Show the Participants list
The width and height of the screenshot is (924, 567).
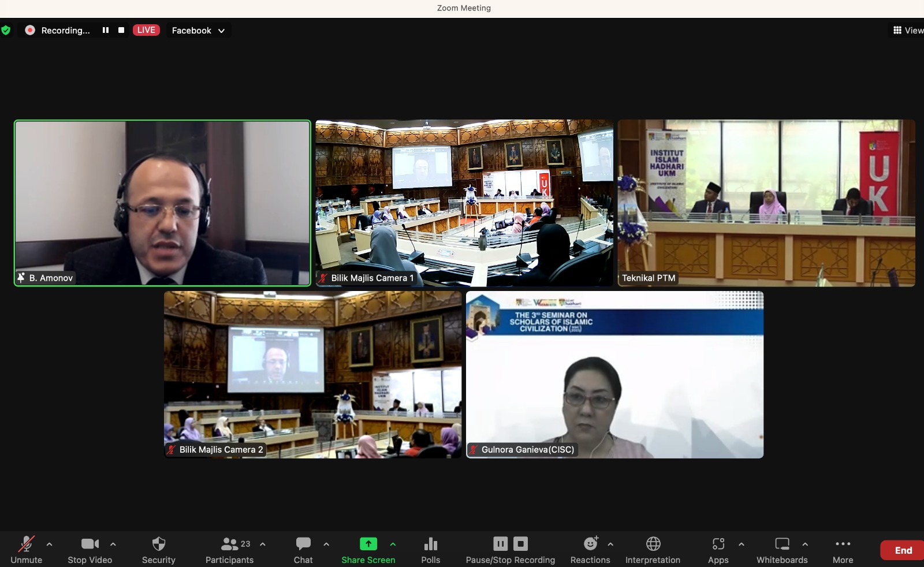(x=229, y=550)
